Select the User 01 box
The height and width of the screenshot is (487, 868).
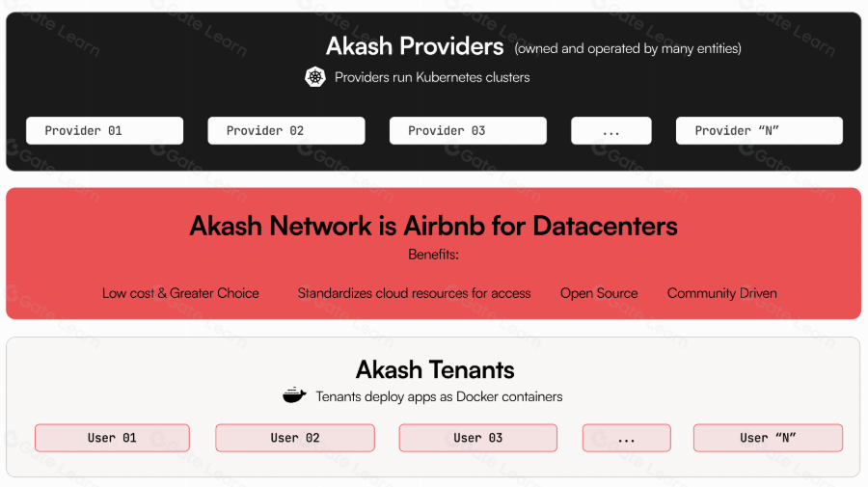click(113, 438)
